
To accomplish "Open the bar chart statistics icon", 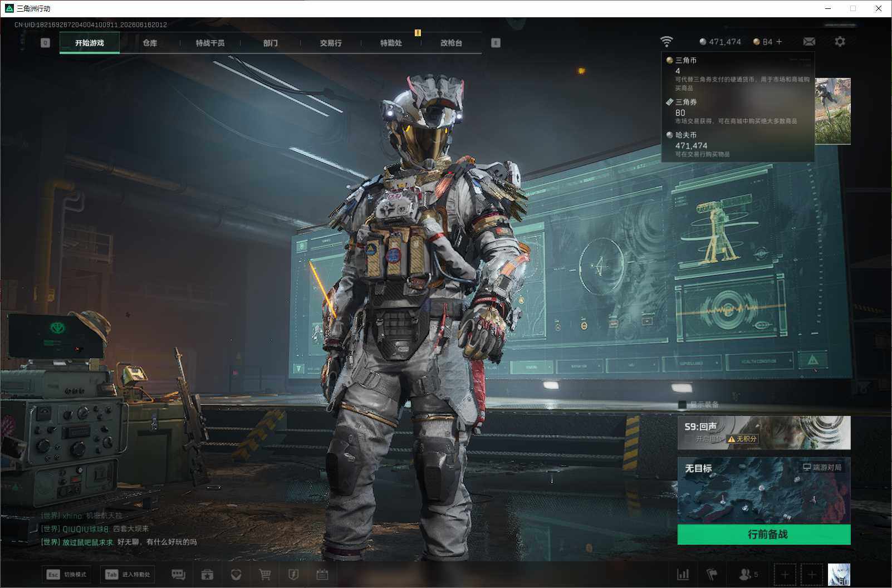I will point(683,574).
